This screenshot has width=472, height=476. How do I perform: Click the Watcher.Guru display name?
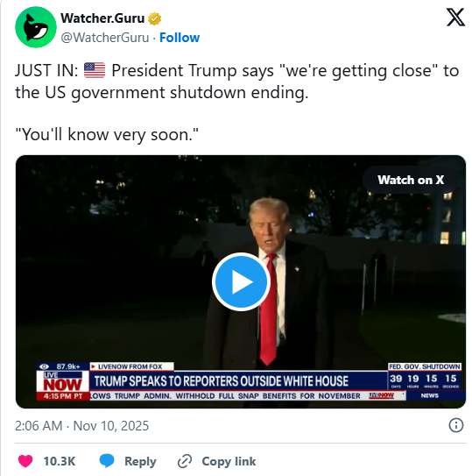tap(102, 18)
